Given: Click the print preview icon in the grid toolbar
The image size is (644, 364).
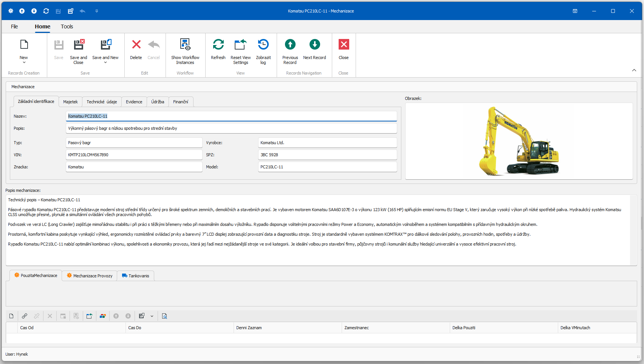Looking at the screenshot, I should click(x=164, y=316).
